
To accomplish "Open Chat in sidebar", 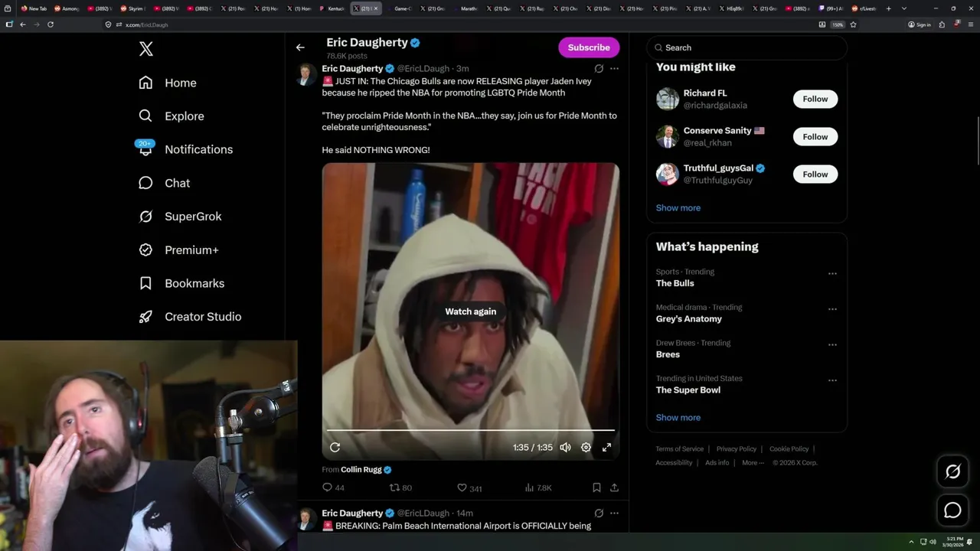I will [x=165, y=183].
